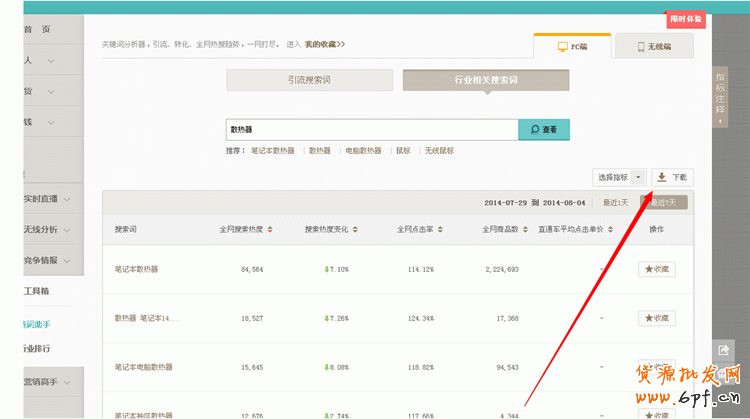Switch to the 无线端 tab
The height and width of the screenshot is (419, 750).
(x=655, y=47)
